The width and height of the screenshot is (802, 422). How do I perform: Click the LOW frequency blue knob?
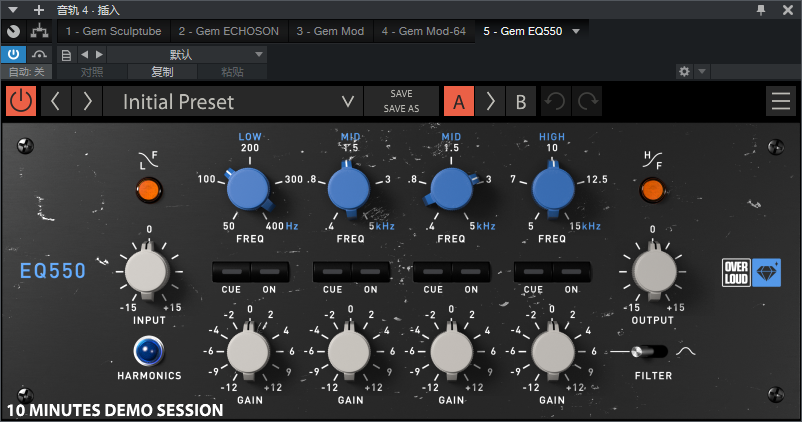pyautogui.click(x=249, y=189)
